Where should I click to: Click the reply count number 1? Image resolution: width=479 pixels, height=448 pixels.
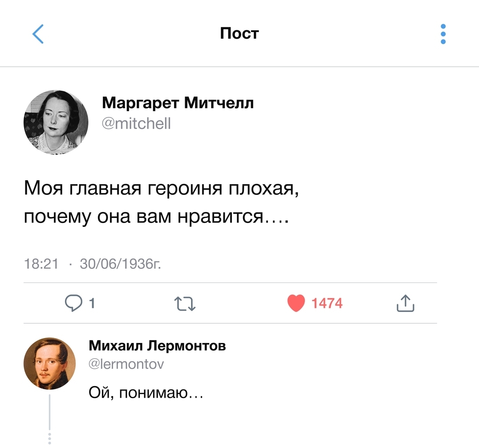[92, 303]
